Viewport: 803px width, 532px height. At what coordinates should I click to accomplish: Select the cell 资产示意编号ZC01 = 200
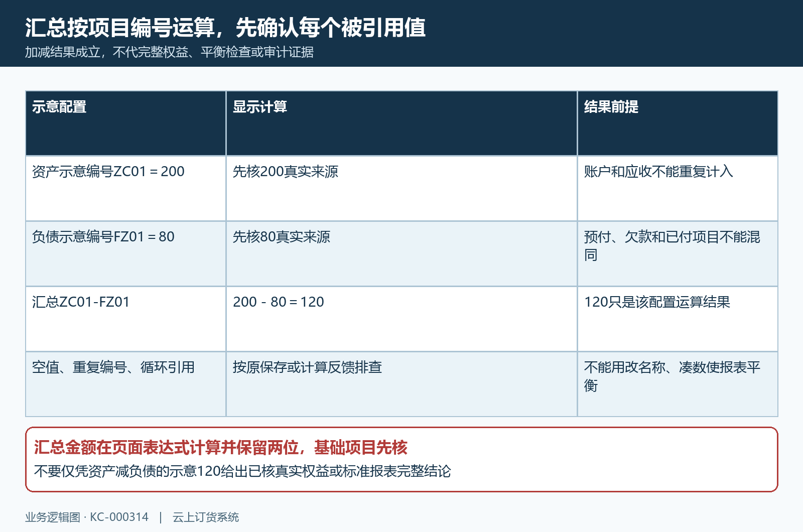click(126, 189)
